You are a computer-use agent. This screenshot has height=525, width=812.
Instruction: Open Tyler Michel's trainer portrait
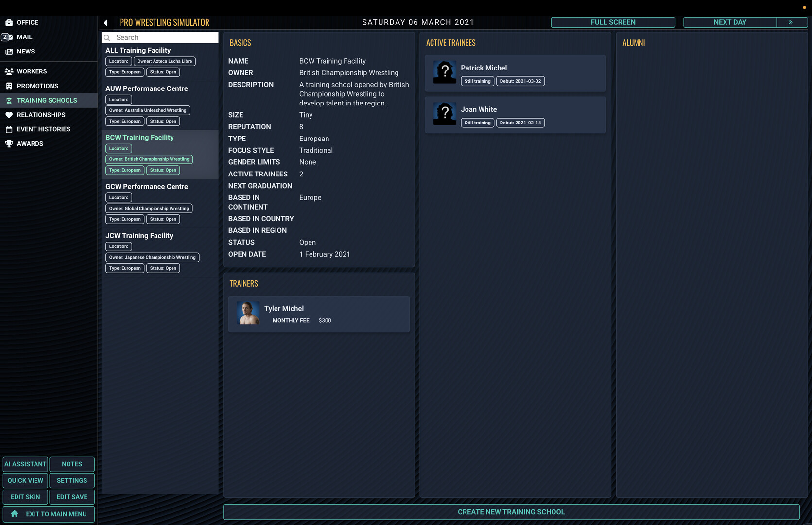[248, 314]
